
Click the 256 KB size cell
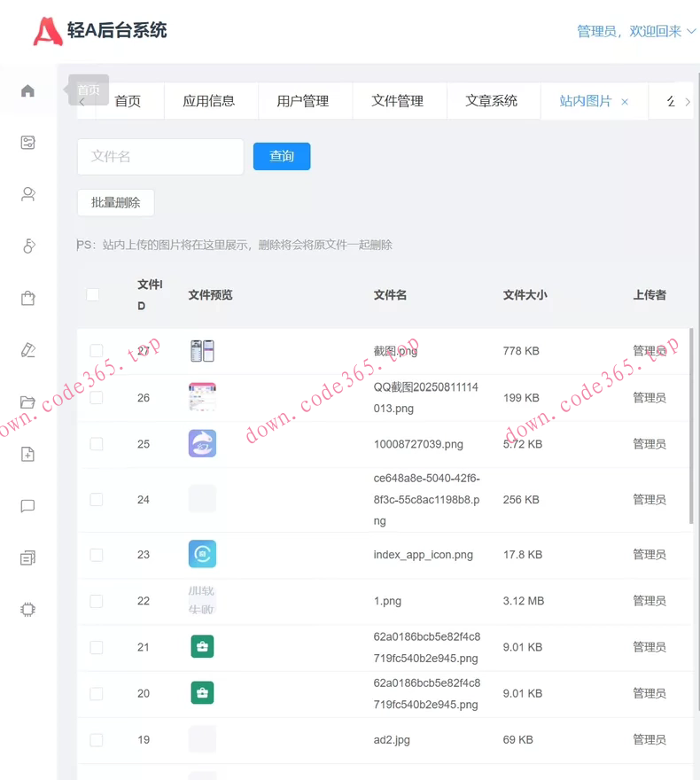(x=521, y=499)
